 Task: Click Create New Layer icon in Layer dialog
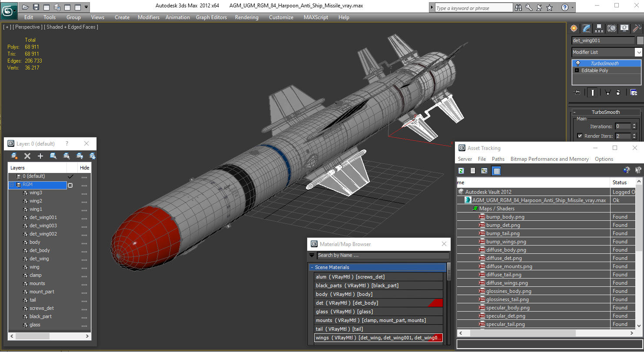[x=14, y=156]
